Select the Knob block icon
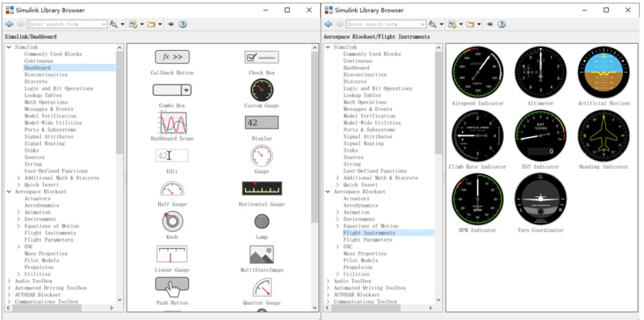644x320 pixels. [x=172, y=222]
